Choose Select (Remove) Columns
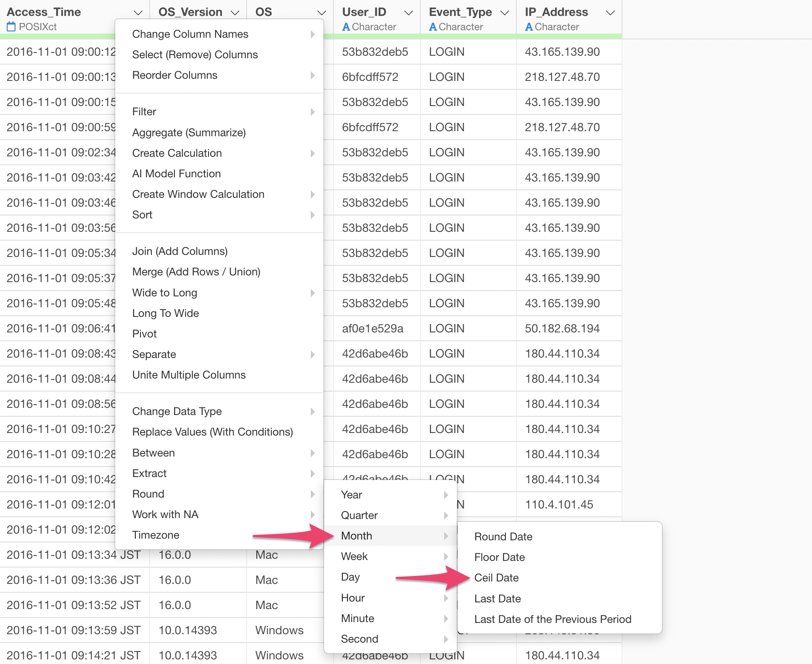Viewport: 812px width, 664px height. pos(195,54)
